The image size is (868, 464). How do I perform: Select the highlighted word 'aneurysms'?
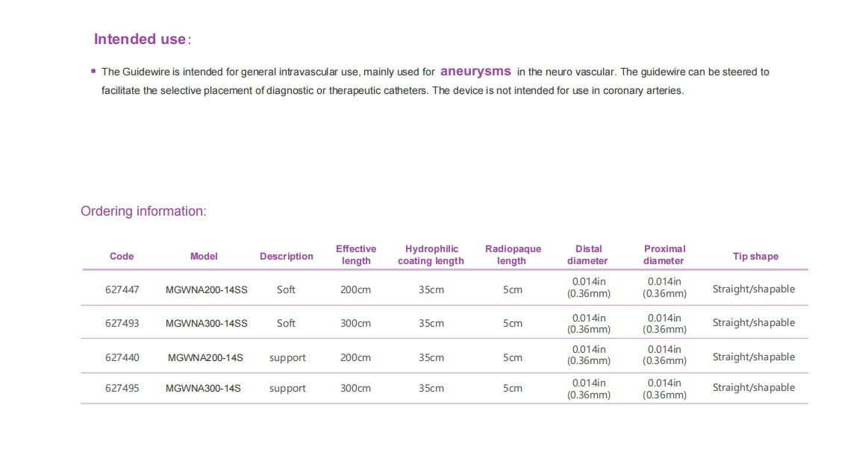pos(475,72)
